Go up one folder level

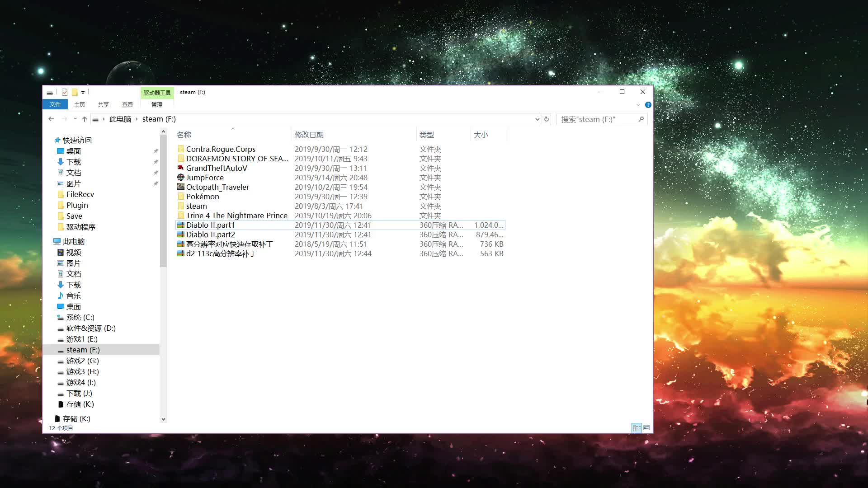(x=85, y=119)
